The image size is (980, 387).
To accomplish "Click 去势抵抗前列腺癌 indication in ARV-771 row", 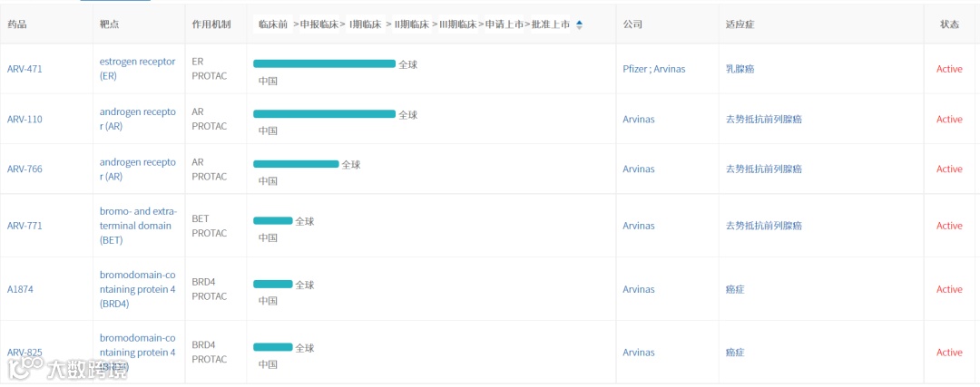I will click(764, 226).
